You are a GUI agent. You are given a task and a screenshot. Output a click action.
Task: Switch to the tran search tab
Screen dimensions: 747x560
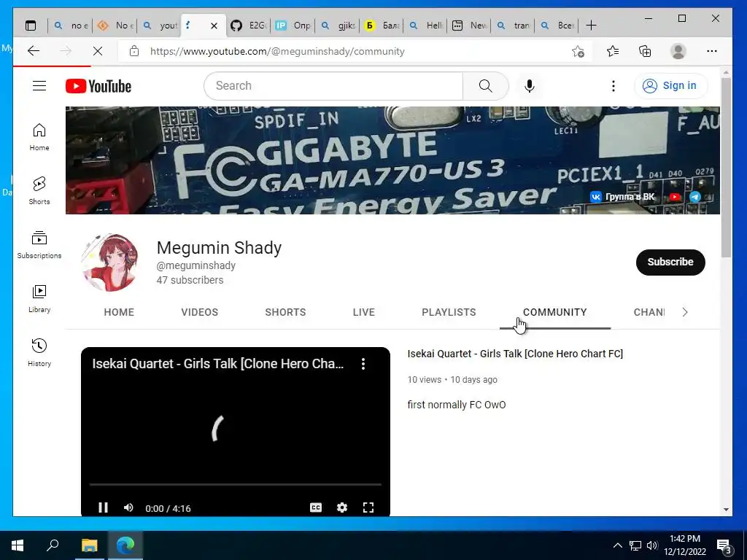pos(514,26)
